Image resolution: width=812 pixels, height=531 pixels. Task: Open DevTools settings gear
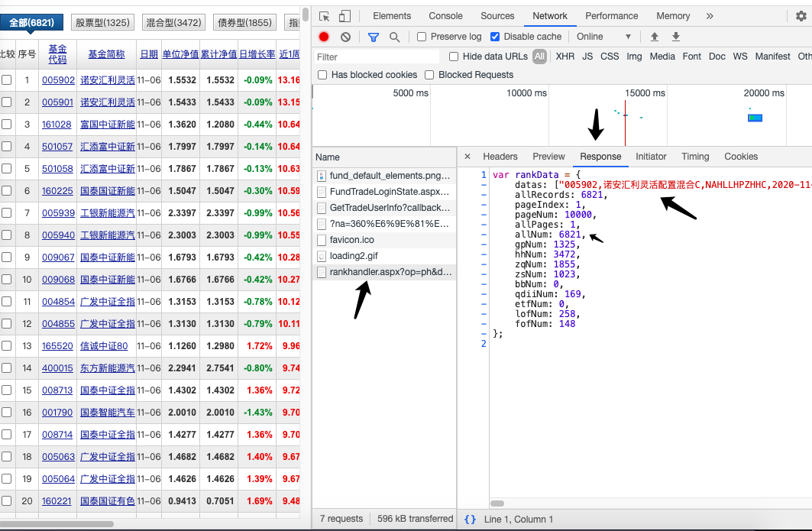click(801, 16)
